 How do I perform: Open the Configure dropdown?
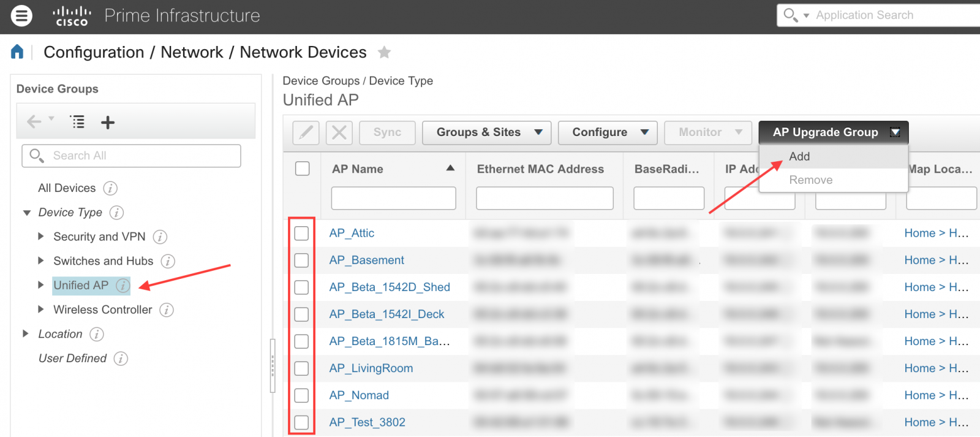tap(608, 132)
